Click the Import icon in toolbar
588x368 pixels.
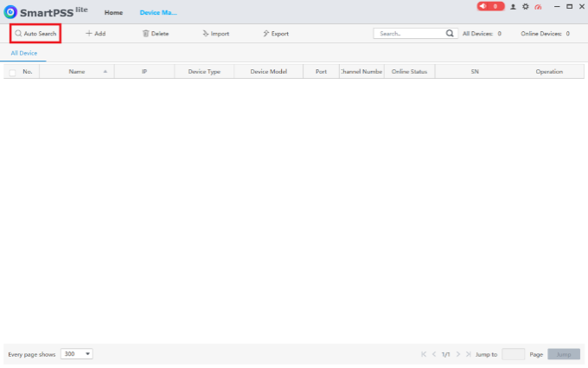pos(206,34)
